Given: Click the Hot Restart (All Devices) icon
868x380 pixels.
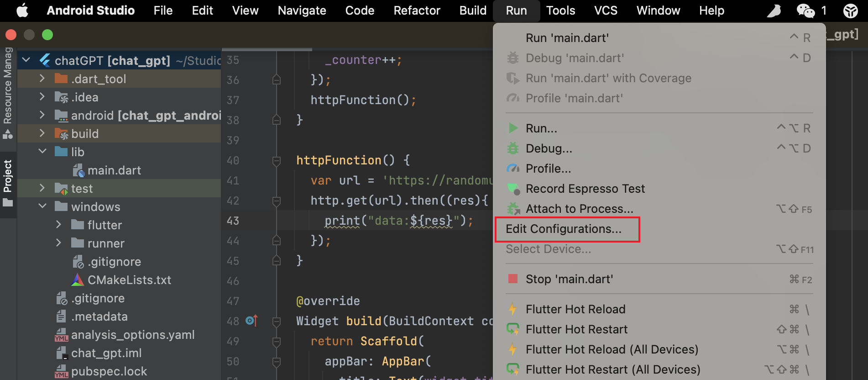Looking at the screenshot, I should pos(513,369).
